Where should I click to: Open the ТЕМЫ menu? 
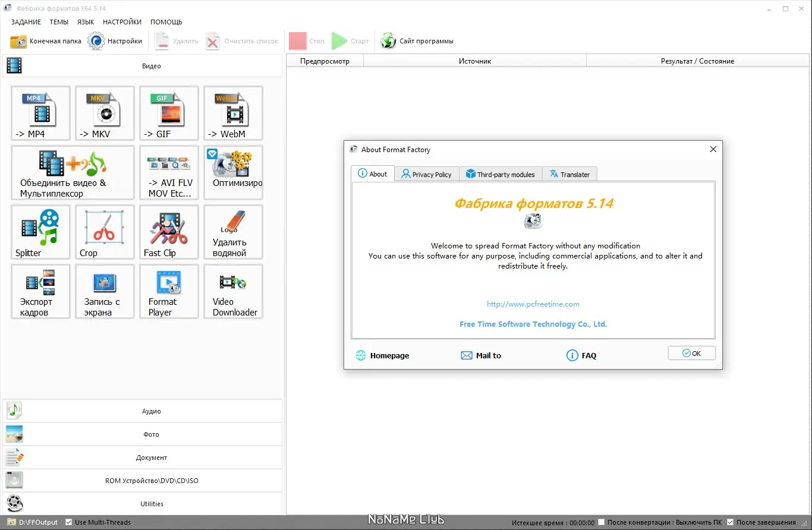(x=59, y=22)
